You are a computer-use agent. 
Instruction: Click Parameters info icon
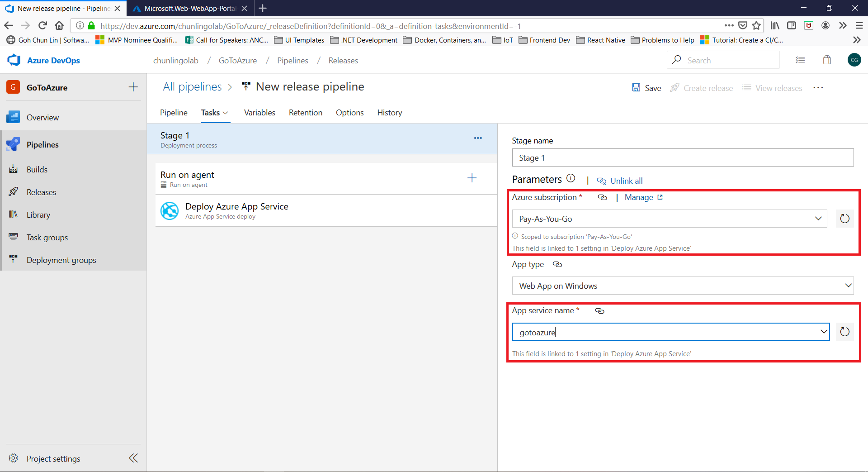click(x=571, y=178)
